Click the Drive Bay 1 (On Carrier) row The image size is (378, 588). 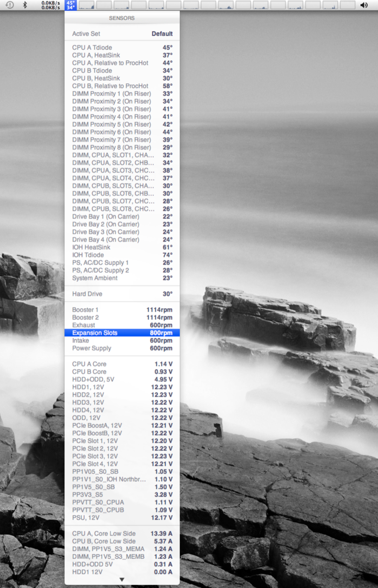[x=122, y=217]
